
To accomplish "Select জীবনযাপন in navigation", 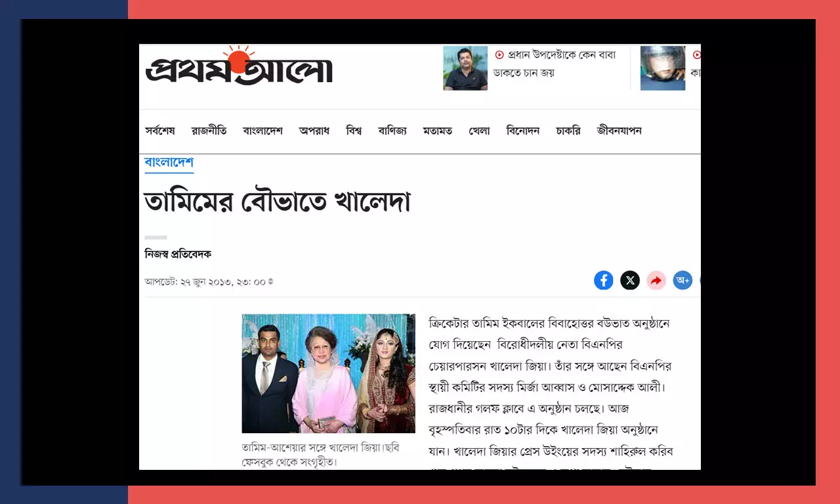I will click(x=619, y=131).
